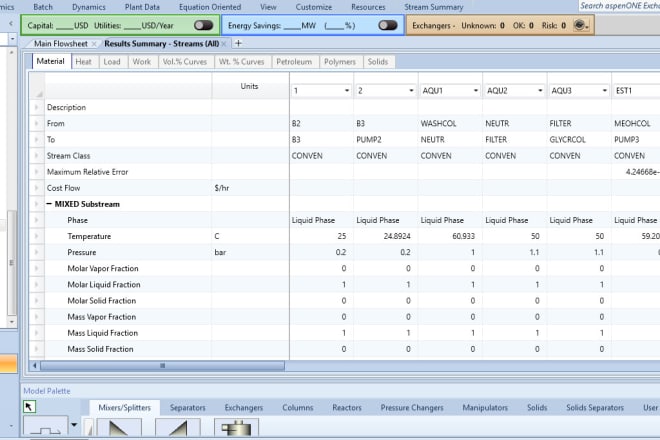Open the AQU3 stream selector dropdown
Screen dimensions: 660x440
click(604, 91)
